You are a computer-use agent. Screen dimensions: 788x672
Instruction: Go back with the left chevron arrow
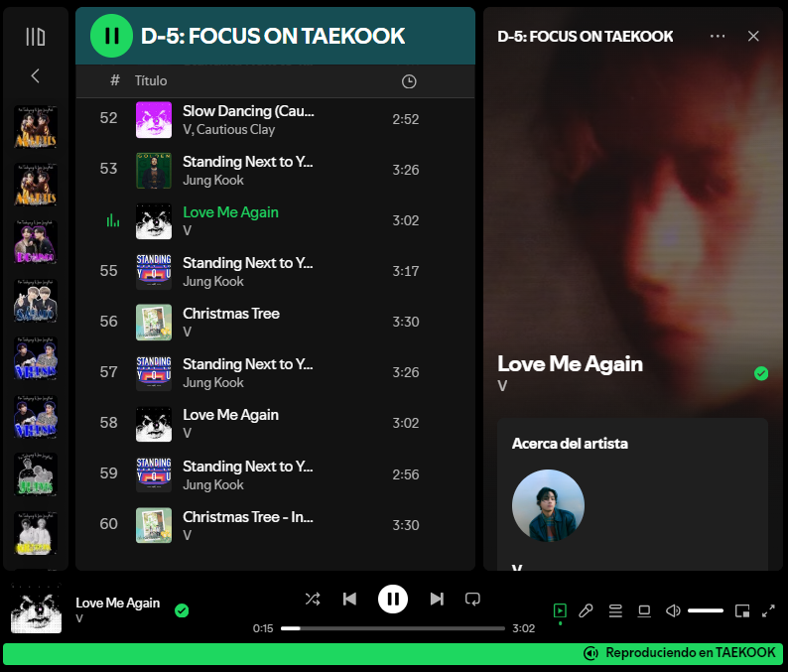click(x=35, y=75)
